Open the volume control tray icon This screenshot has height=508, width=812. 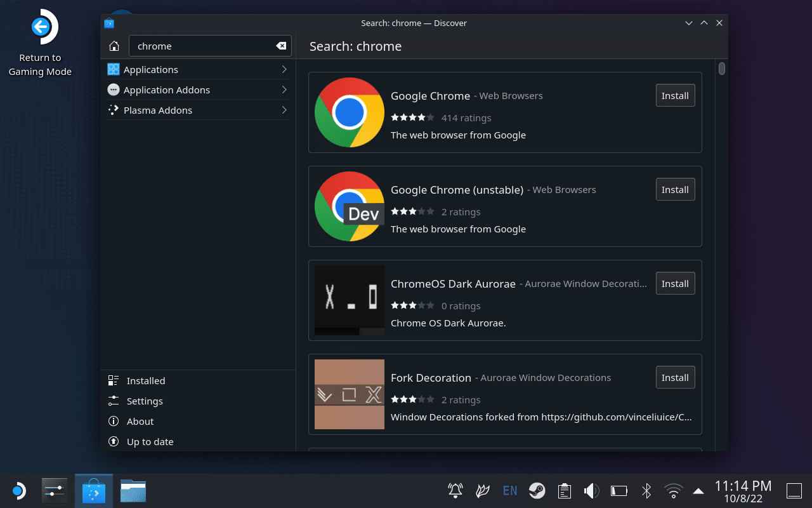[x=591, y=490]
